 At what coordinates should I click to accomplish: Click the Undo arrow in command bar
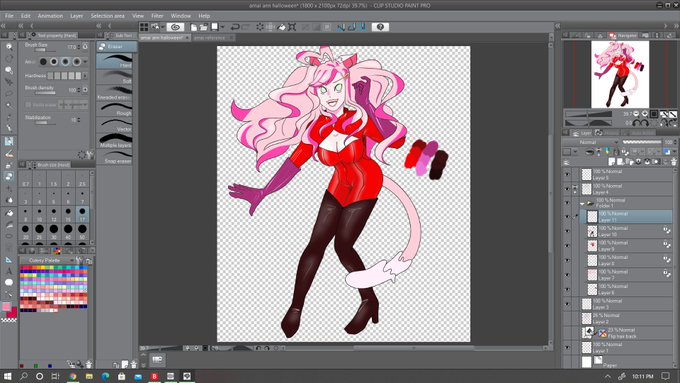coord(235,27)
